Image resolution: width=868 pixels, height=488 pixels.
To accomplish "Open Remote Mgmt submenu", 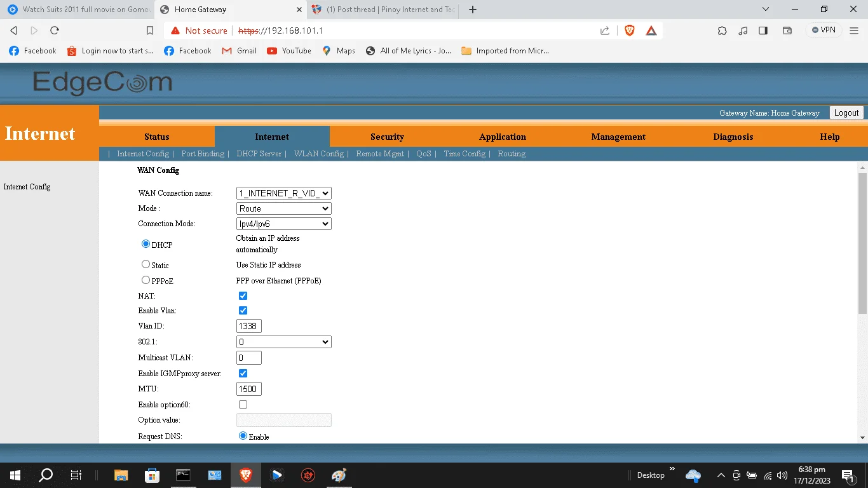I will [380, 154].
